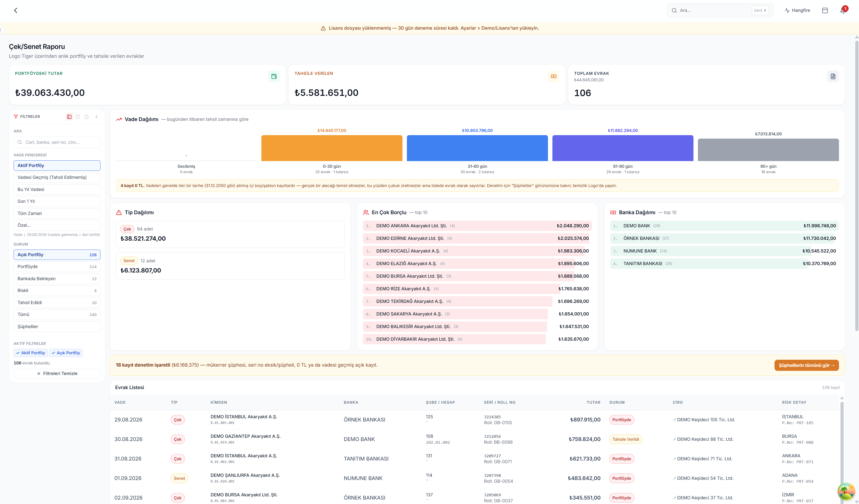Expand the collapsed sidebar edge chevron
Screen dimensions: 859x504
click(x=1, y=30)
